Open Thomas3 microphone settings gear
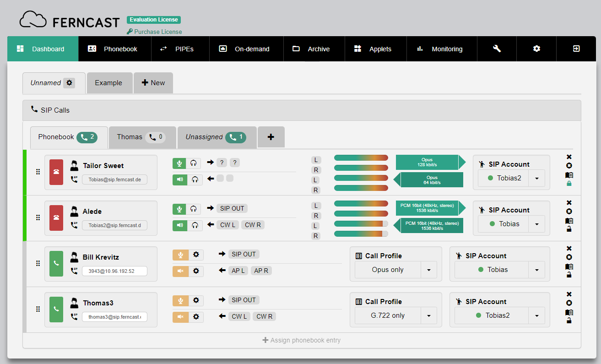The image size is (601, 364). [196, 300]
